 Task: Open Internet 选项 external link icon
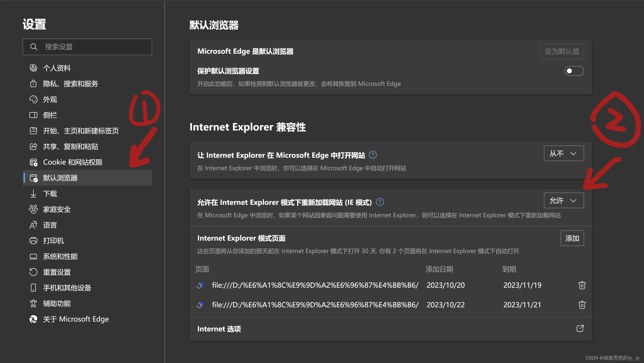tap(580, 328)
